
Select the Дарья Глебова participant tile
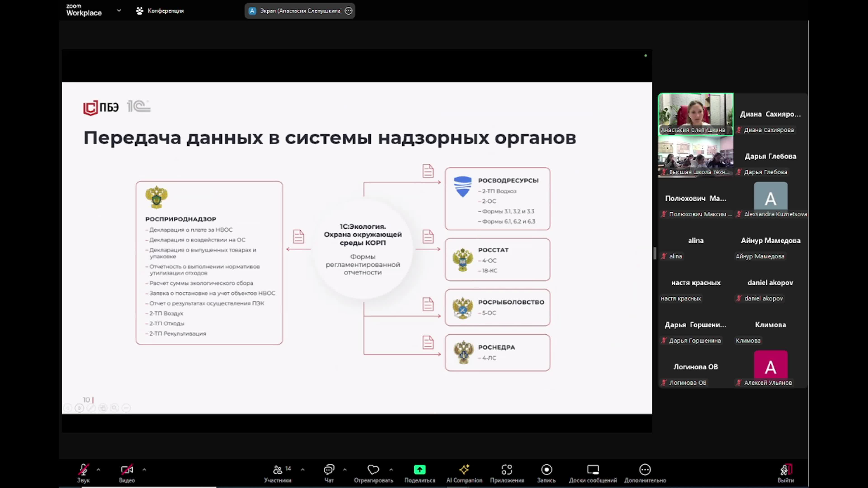(770, 156)
